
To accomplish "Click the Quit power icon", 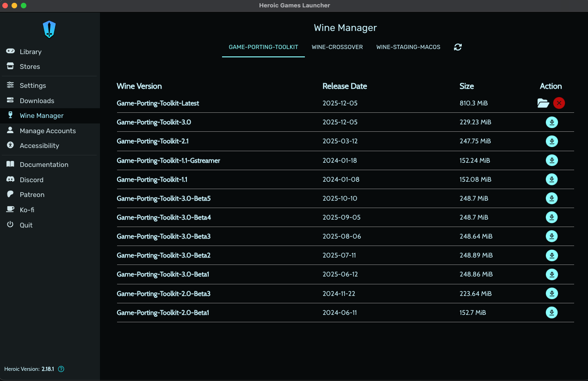I will point(10,225).
